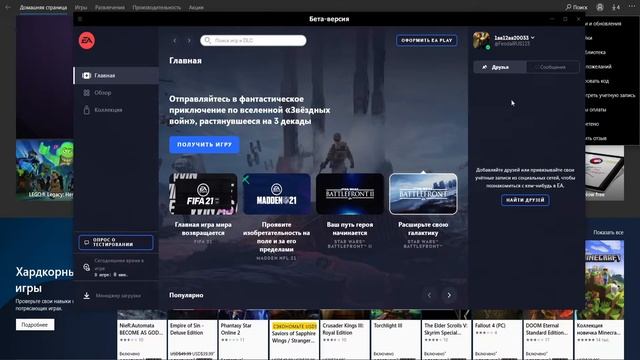Image resolution: width=640 pixels, height=360 pixels.
Task: Show next Популярно carousel items
Action: click(x=449, y=295)
